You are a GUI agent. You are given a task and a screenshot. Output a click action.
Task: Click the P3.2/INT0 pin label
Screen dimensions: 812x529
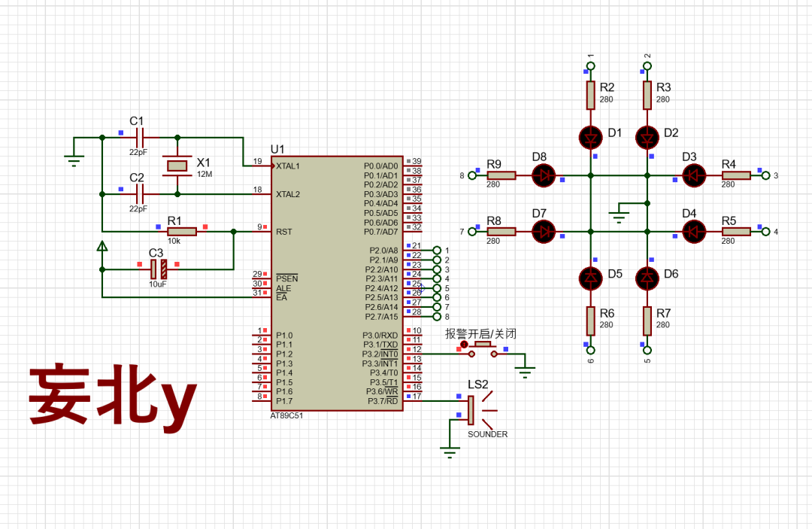[380, 354]
